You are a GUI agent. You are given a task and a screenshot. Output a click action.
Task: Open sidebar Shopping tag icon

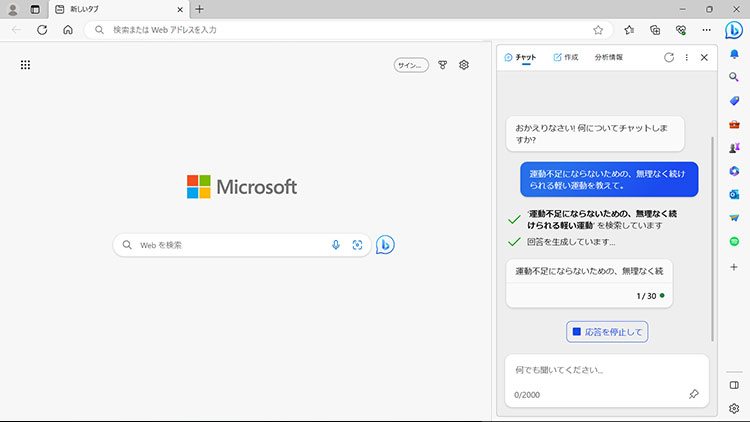click(734, 100)
